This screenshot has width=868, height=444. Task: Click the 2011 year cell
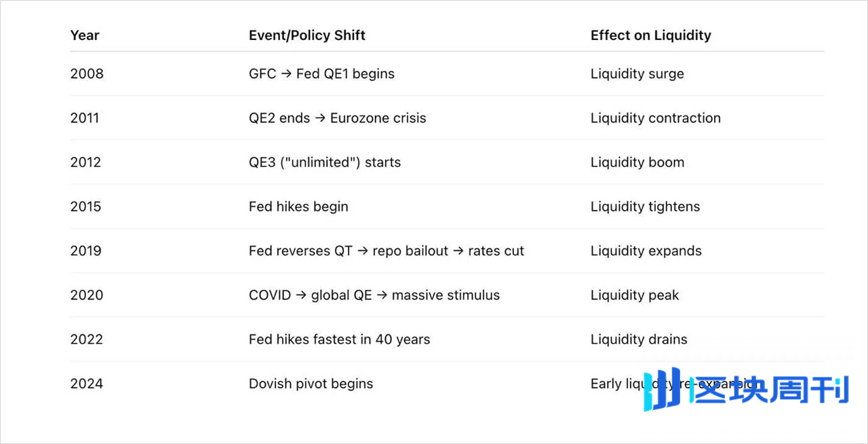[x=85, y=118]
